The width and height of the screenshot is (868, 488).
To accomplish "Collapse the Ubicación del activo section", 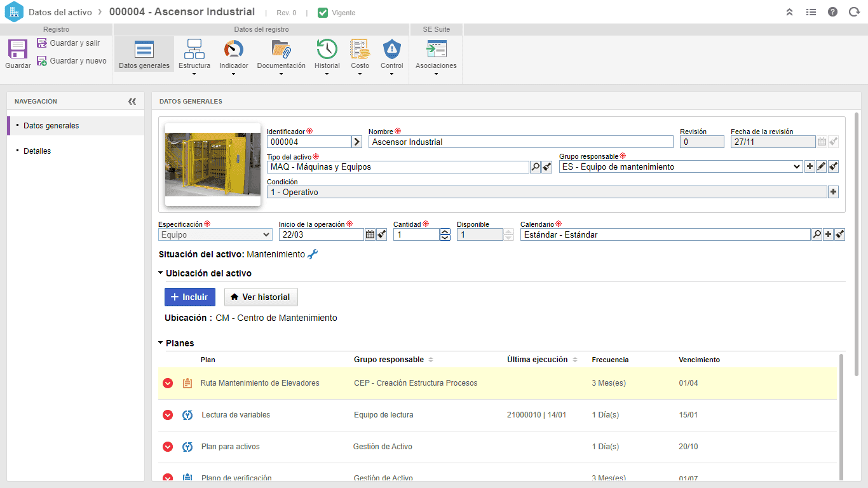I will 161,273.
